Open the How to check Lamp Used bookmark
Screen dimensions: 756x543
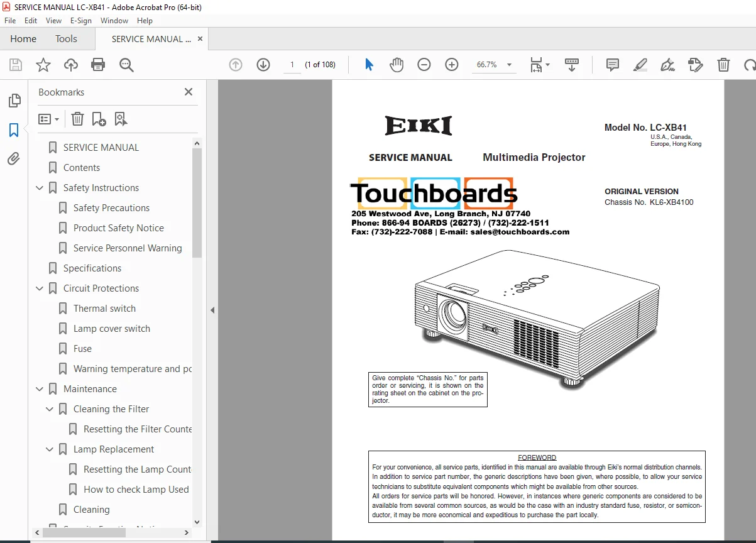click(136, 490)
